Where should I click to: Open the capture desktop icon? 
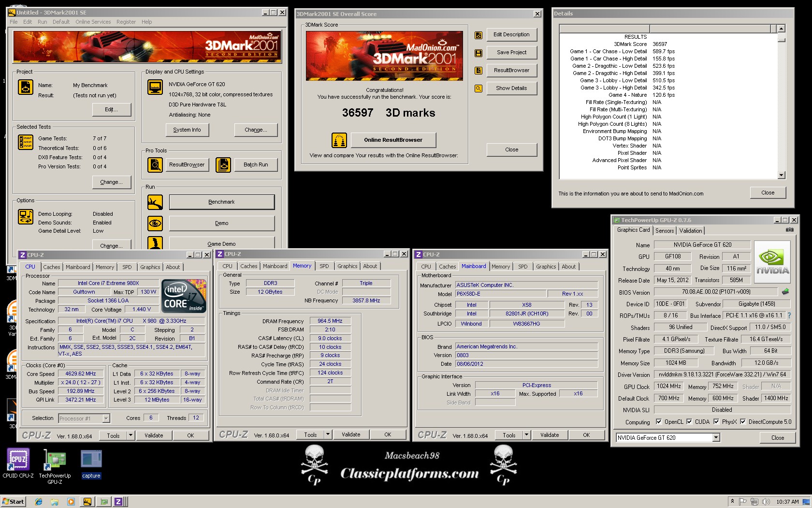(x=91, y=464)
